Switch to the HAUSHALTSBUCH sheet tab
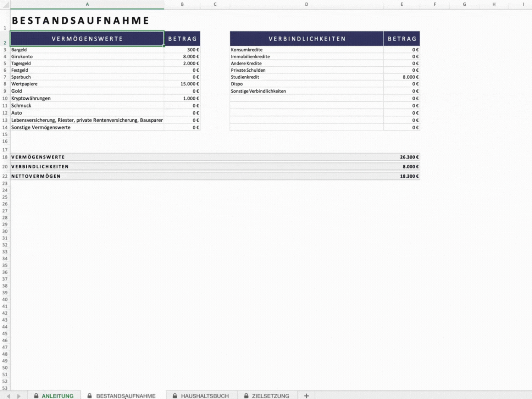Image resolution: width=532 pixels, height=399 pixels. [201, 395]
